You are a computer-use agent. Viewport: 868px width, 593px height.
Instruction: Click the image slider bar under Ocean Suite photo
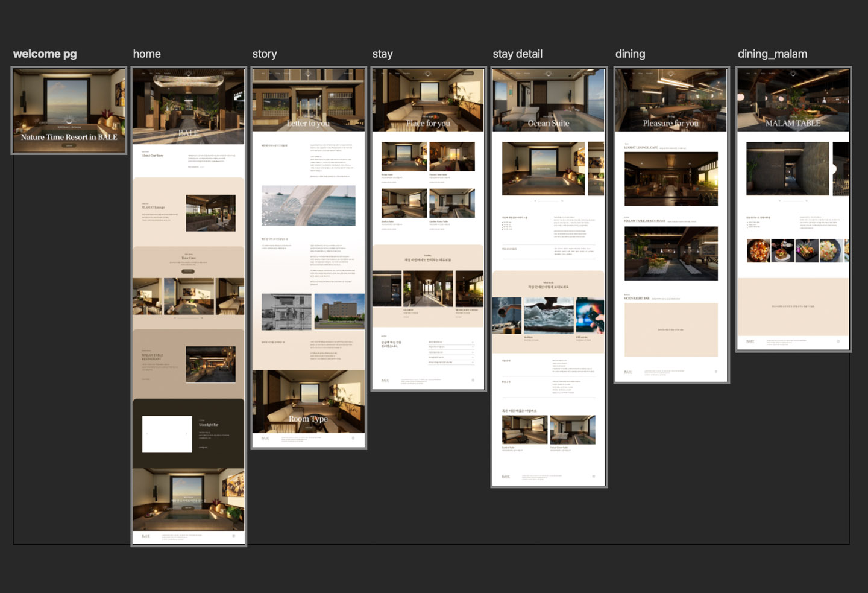[549, 201]
